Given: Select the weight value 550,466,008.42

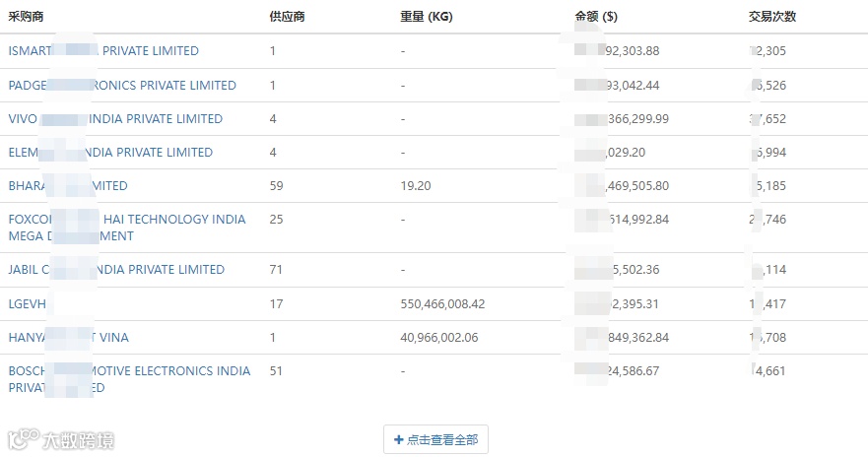Looking at the screenshot, I should [442, 303].
